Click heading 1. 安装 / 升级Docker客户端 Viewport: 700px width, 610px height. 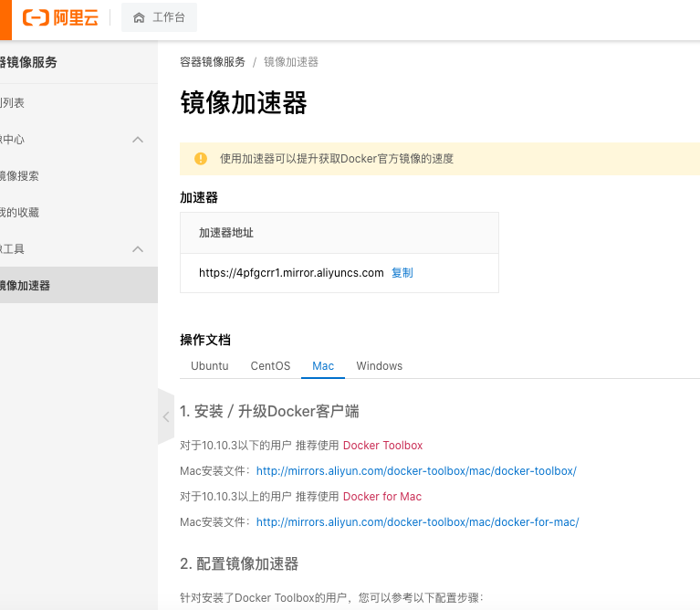269,411
